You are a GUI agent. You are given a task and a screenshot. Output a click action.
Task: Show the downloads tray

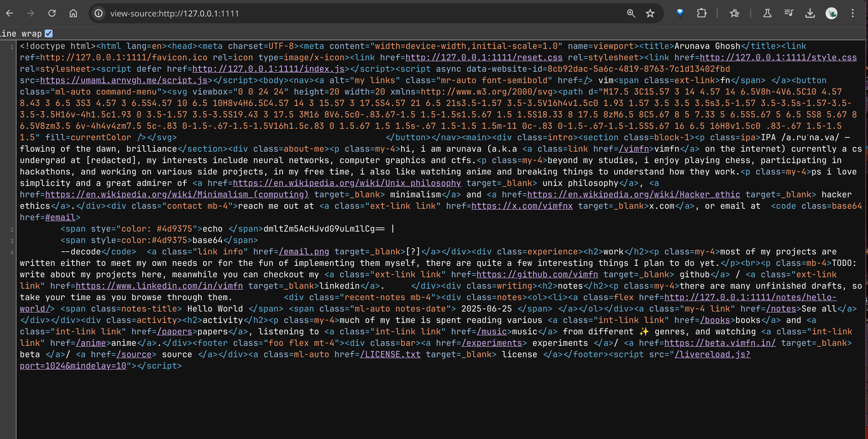810,13
